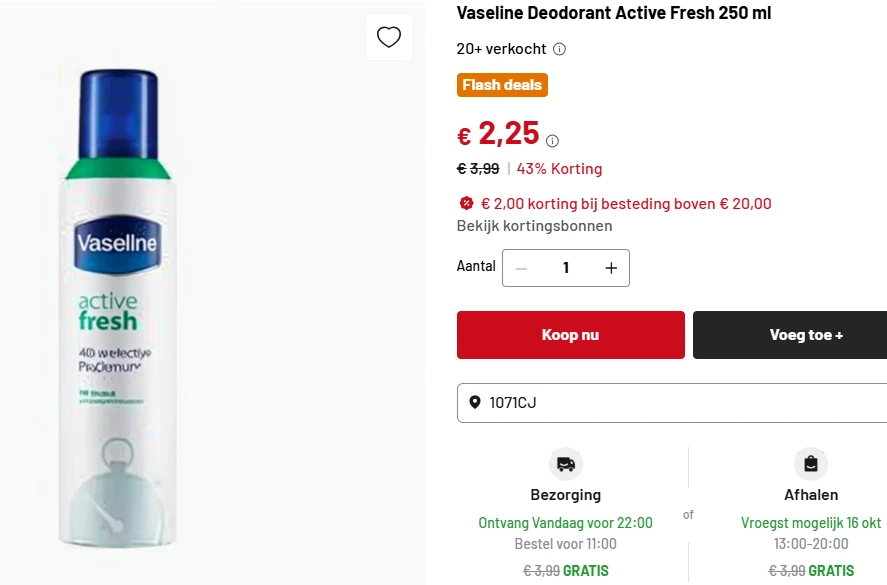Click Ontvang Vandaag voor 22:00 delivery option

[566, 522]
